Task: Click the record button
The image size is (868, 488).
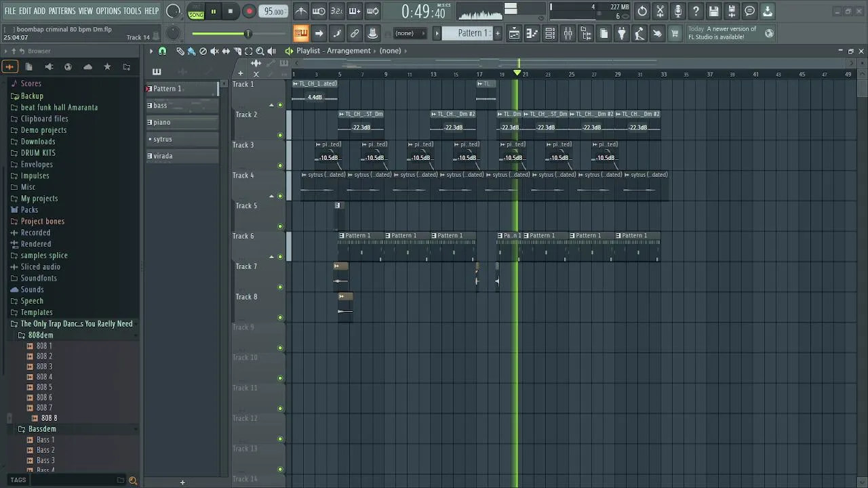Action: 249,12
